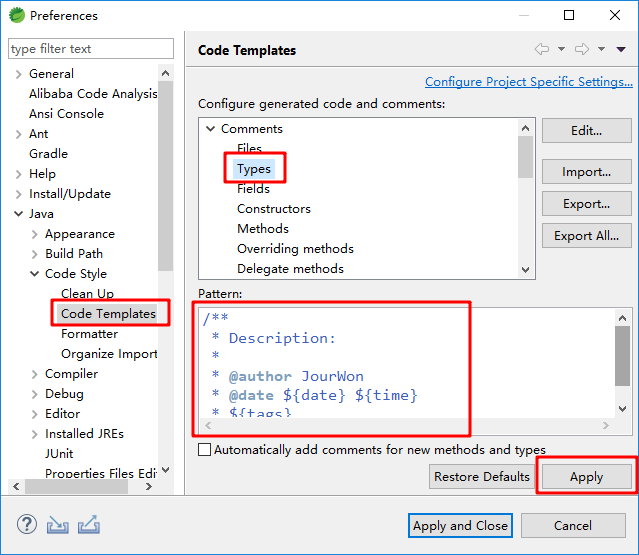The image size is (639, 555).
Task: Expand the Ant tree node
Action: click(18, 134)
